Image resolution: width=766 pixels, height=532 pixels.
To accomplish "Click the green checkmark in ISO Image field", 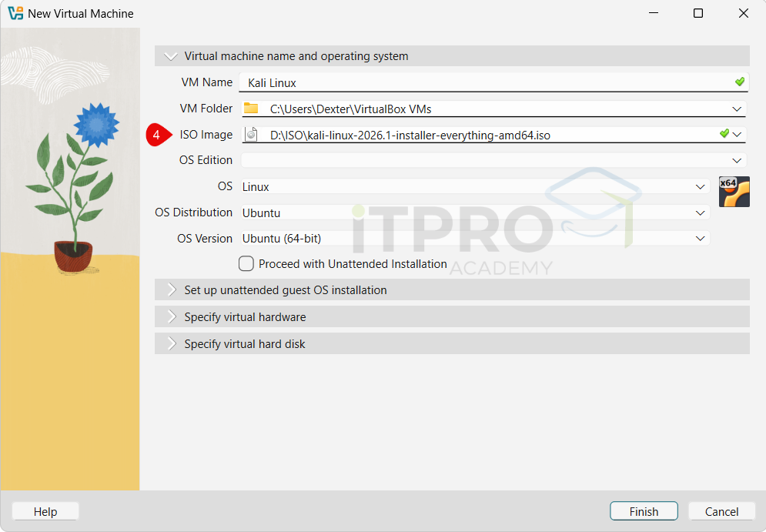I will click(x=724, y=133).
